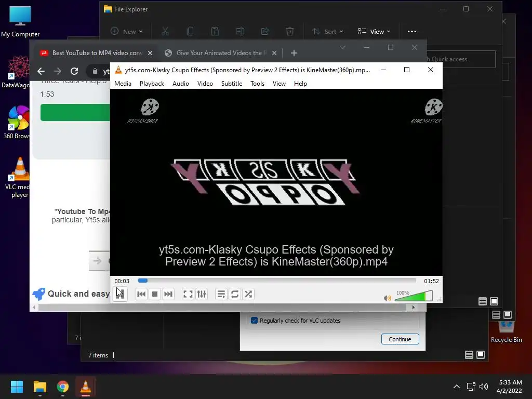Toggle loop mode in VLC
Screen dimensions: 532x399
tap(235, 294)
